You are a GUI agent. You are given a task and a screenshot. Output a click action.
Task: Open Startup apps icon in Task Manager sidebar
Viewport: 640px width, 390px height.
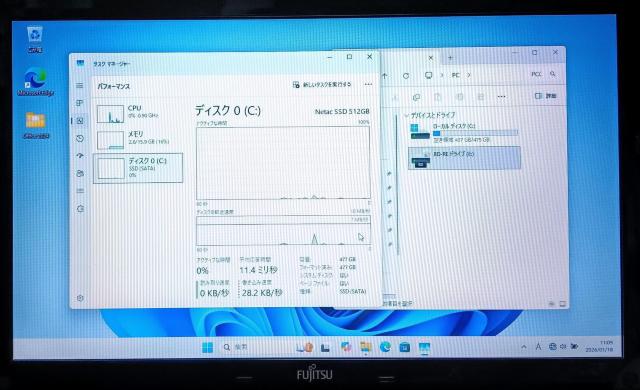coord(80,156)
